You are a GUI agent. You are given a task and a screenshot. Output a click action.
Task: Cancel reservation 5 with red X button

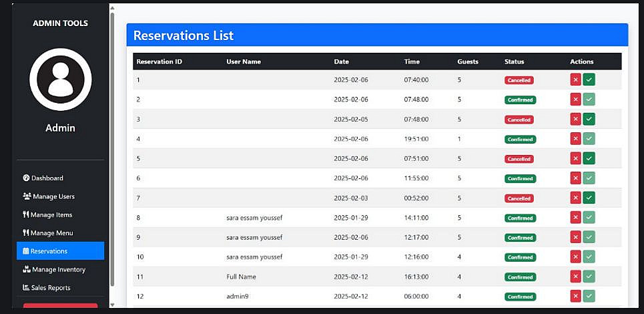click(x=575, y=158)
